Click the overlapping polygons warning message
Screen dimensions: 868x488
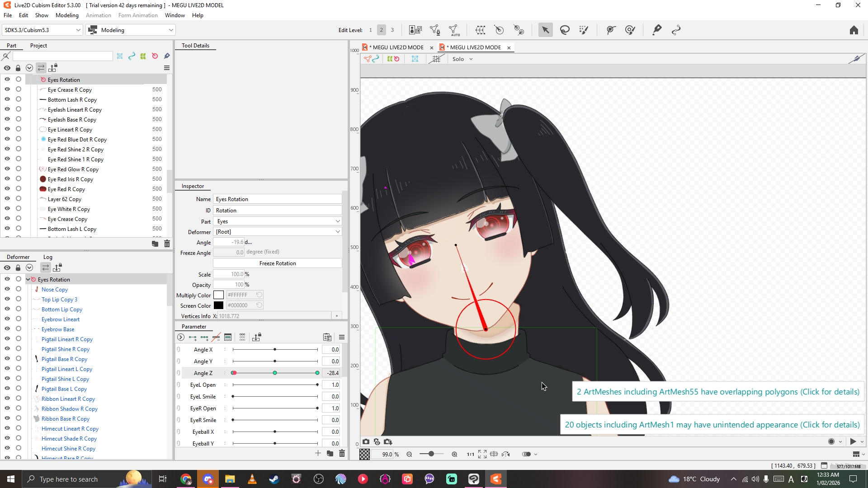(717, 392)
